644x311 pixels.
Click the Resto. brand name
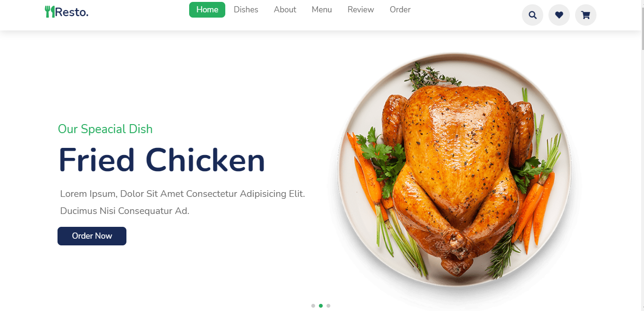[72, 12]
